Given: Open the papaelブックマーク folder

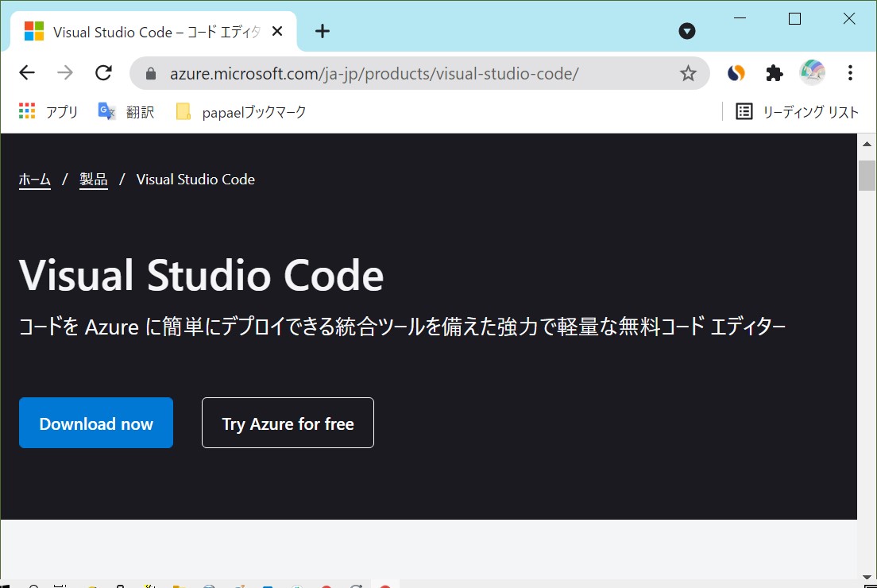Looking at the screenshot, I should [x=241, y=112].
